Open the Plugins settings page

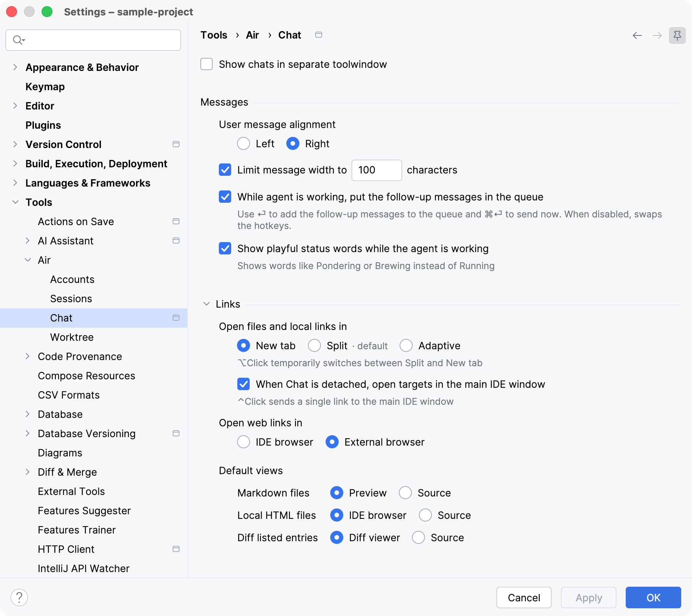43,125
